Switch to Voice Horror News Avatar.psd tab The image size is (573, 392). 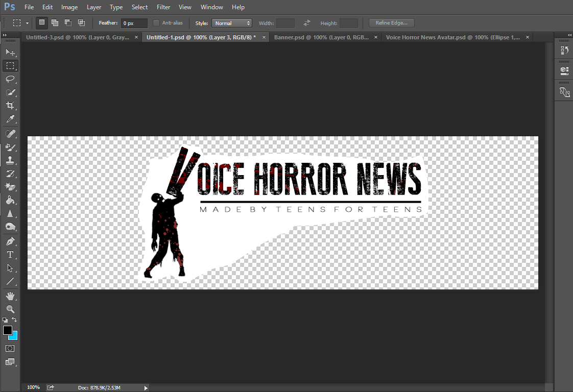pyautogui.click(x=453, y=37)
